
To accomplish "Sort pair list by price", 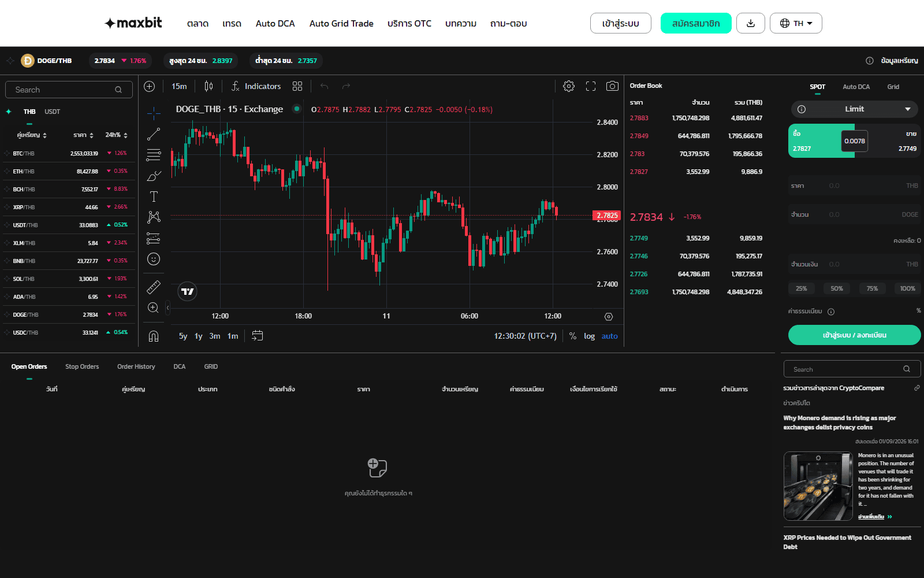I will click(84, 135).
